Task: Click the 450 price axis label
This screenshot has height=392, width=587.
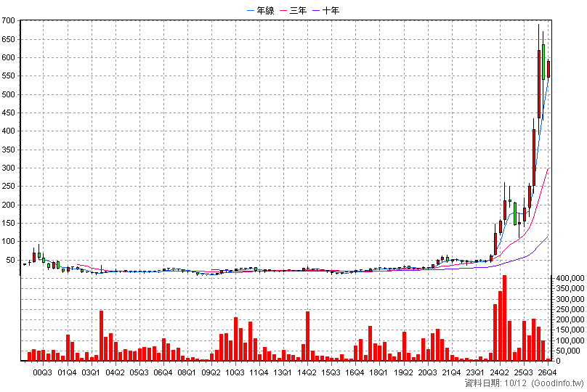Action: 8,113
